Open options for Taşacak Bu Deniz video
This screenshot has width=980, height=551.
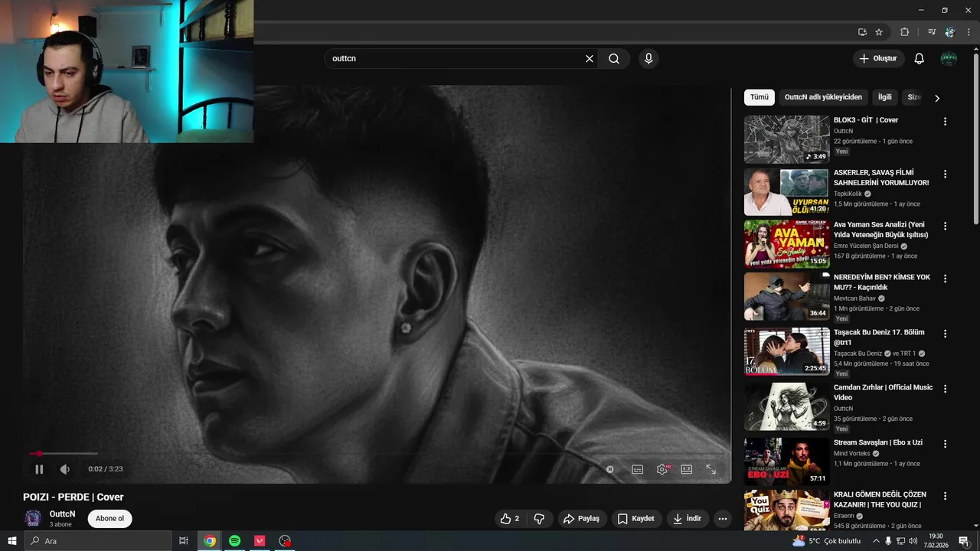point(945,334)
